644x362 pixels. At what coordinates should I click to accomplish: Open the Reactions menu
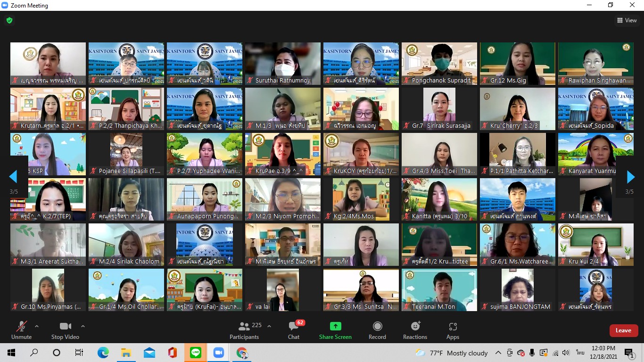[x=415, y=330]
